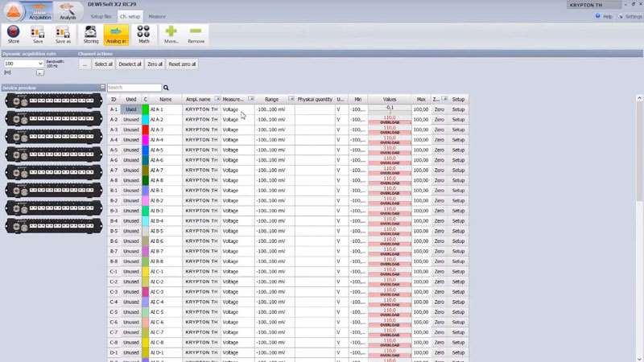Click the red color swatch of A-3
The width and height of the screenshot is (644, 362).
tap(146, 130)
